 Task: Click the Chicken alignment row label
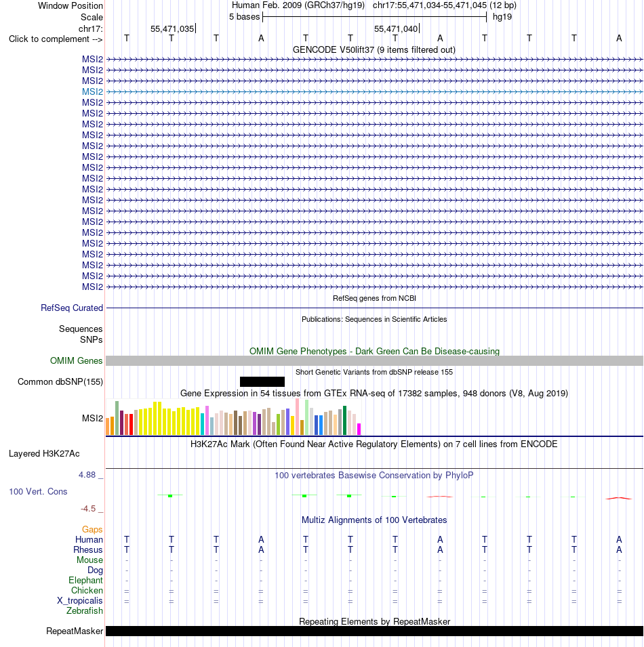tap(87, 591)
